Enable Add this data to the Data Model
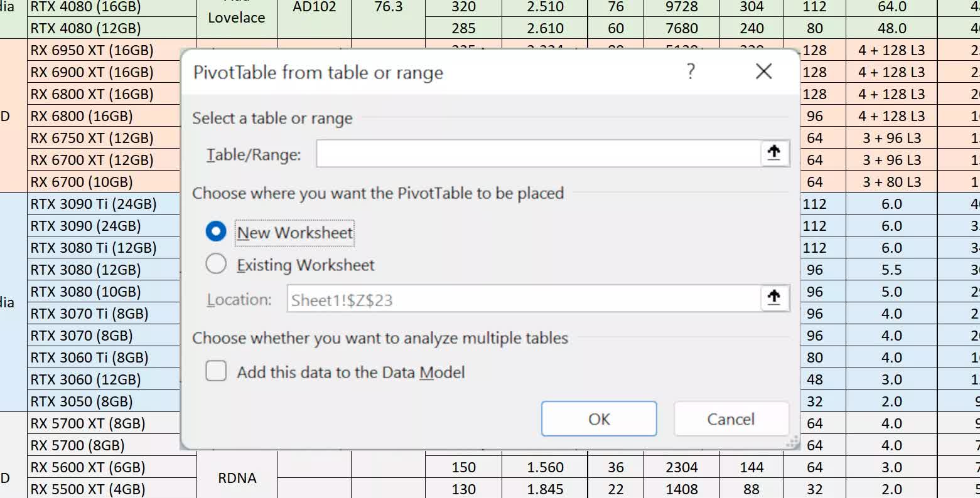980x498 pixels. (x=216, y=371)
